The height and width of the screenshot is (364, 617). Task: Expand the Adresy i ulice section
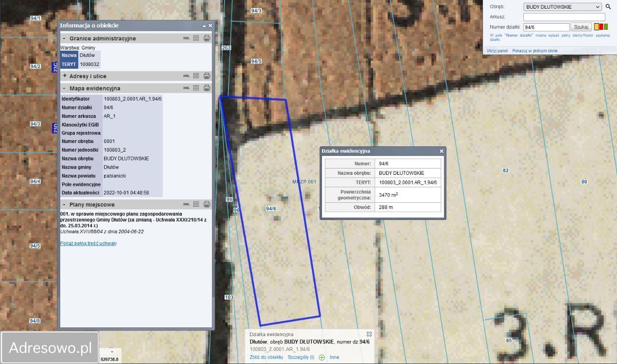tap(65, 76)
